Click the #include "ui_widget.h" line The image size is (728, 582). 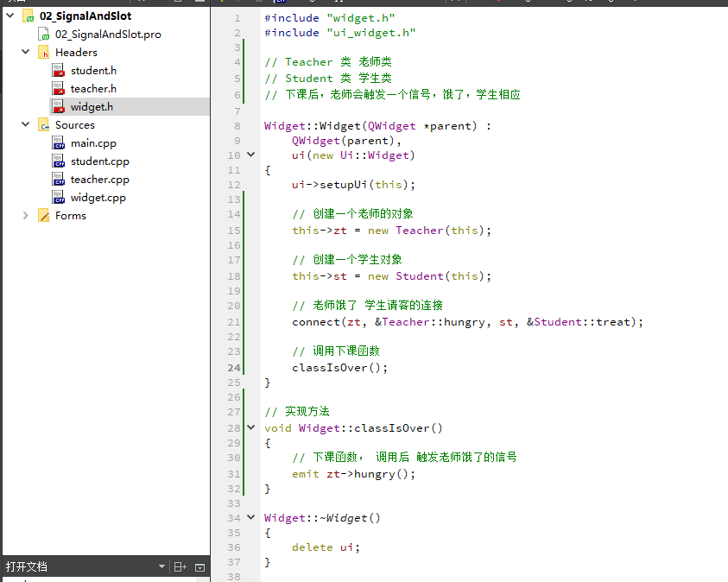[340, 33]
